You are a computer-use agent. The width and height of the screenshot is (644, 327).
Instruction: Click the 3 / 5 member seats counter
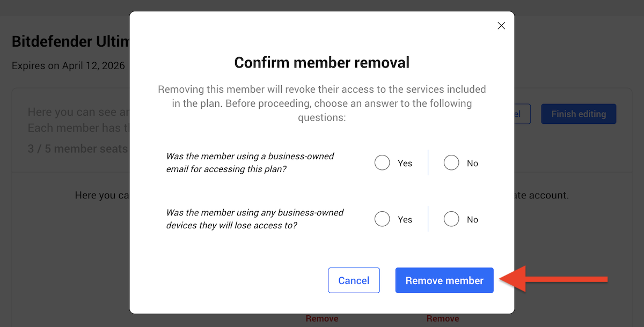[x=78, y=148]
